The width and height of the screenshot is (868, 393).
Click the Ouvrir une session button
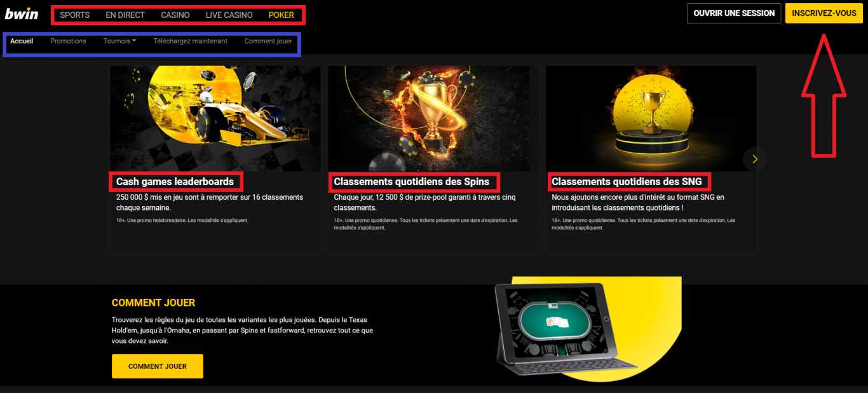[734, 13]
